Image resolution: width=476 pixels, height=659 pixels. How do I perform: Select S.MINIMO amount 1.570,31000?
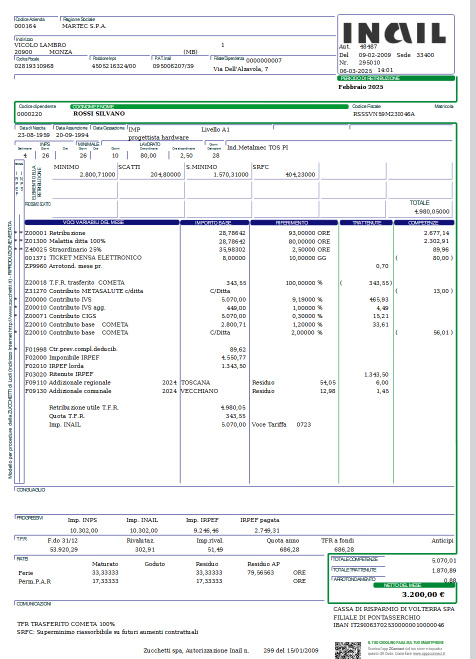point(231,174)
